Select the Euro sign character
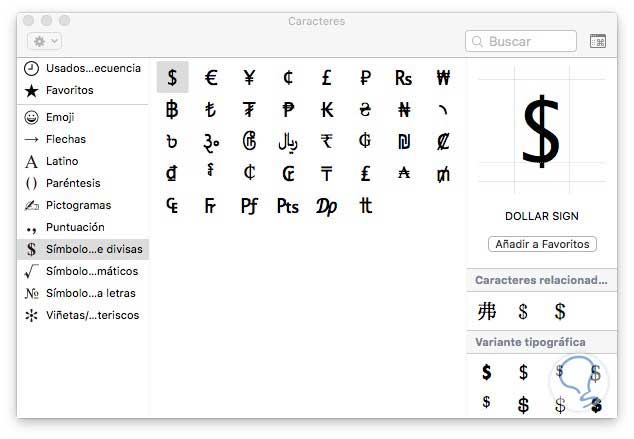The width and height of the screenshot is (634, 439). coord(211,77)
